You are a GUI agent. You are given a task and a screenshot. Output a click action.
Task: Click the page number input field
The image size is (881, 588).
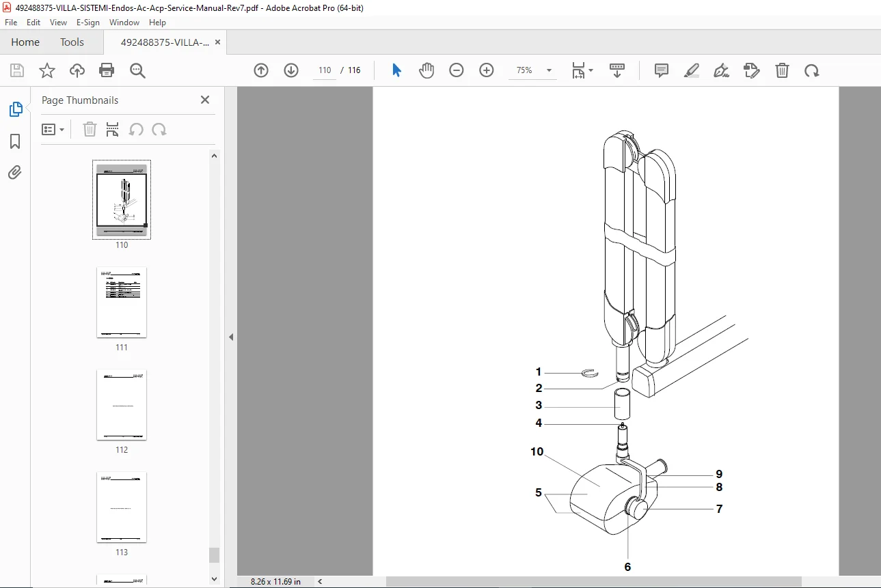click(325, 70)
